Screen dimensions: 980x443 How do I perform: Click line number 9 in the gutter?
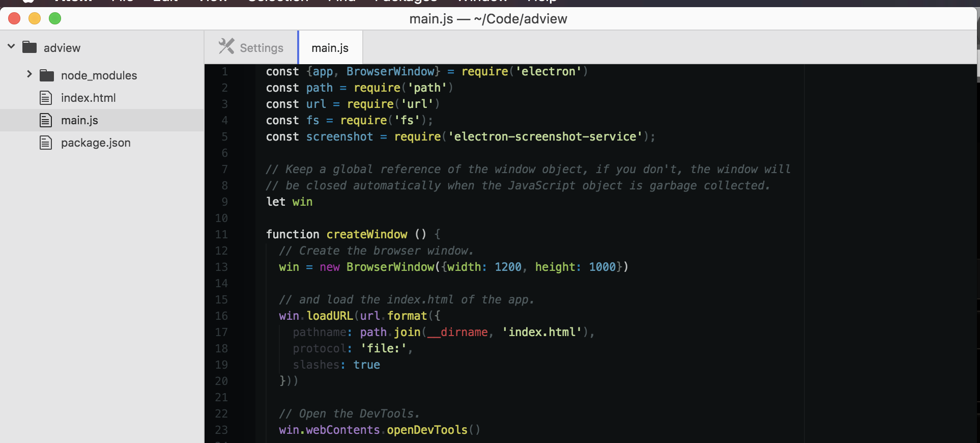click(224, 202)
